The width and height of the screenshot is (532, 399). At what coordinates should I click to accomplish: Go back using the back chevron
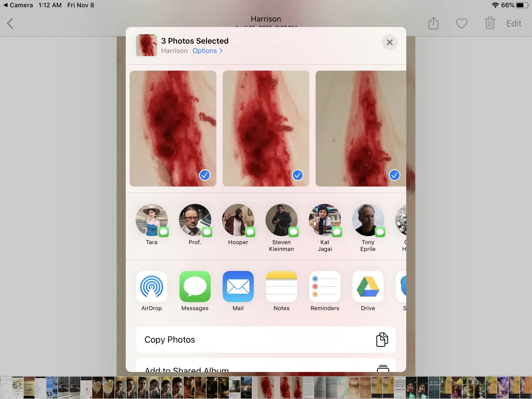point(10,24)
